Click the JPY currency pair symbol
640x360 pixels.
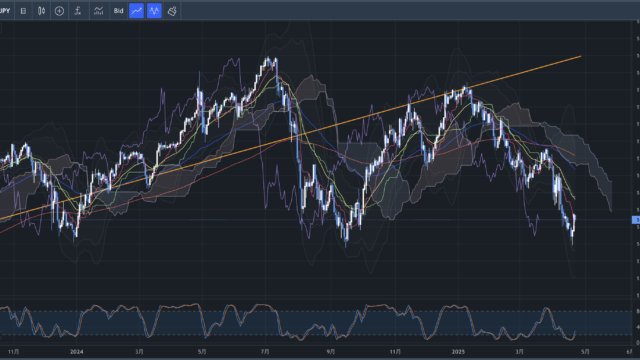point(5,11)
